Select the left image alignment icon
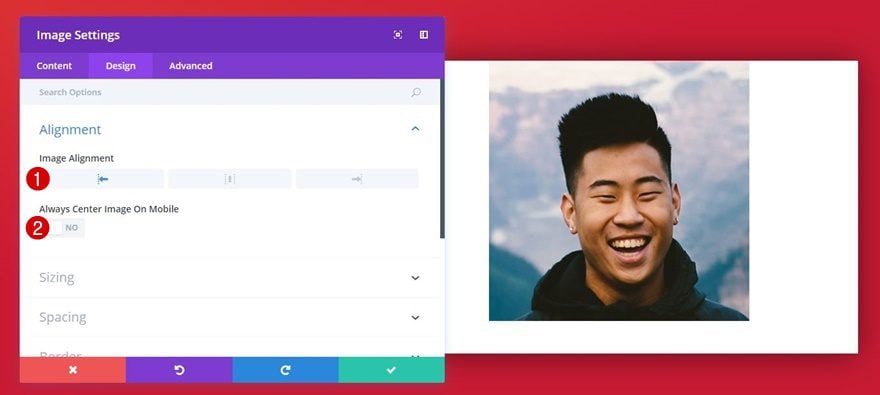This screenshot has height=395, width=880. coord(102,179)
